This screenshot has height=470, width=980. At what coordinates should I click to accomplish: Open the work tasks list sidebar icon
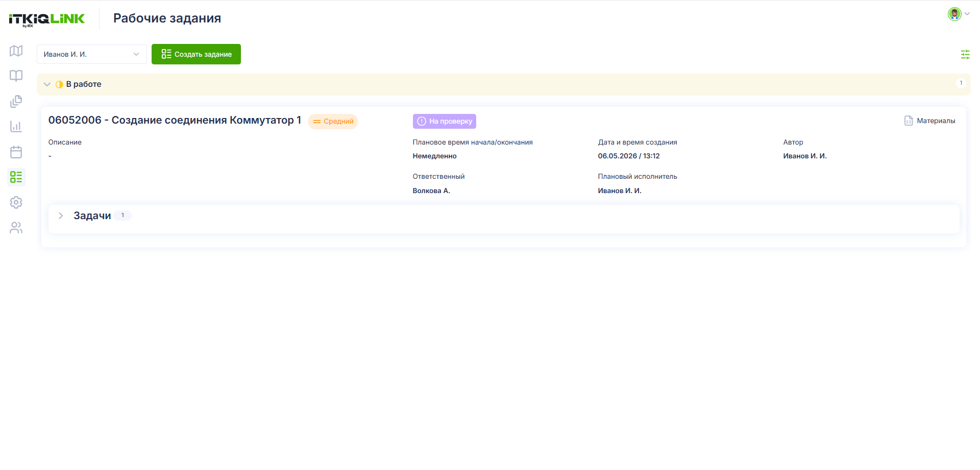pyautogui.click(x=16, y=177)
